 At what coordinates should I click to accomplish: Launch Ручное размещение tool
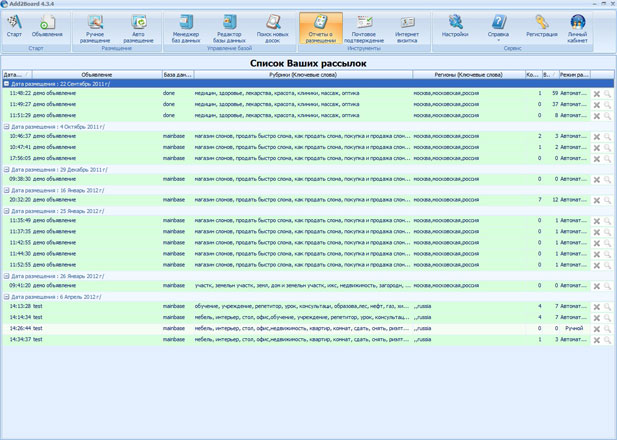pos(95,28)
